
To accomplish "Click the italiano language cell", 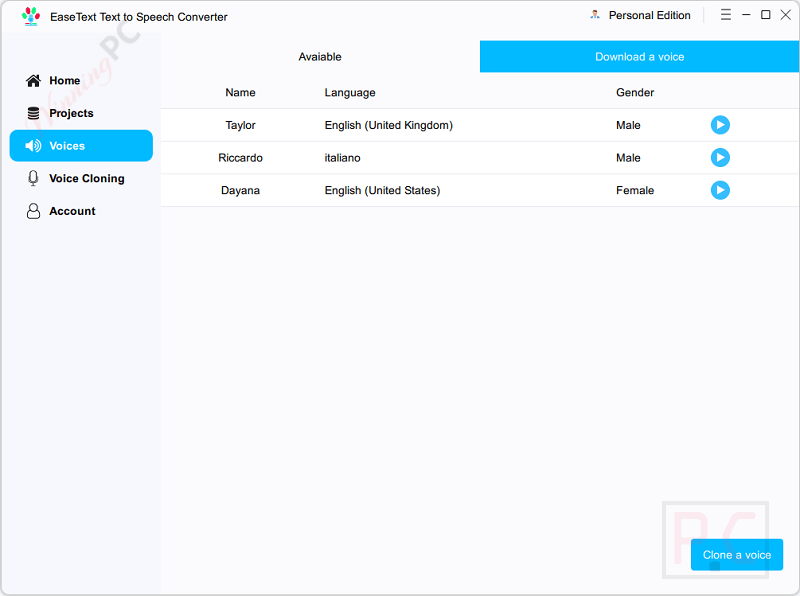I will point(342,158).
